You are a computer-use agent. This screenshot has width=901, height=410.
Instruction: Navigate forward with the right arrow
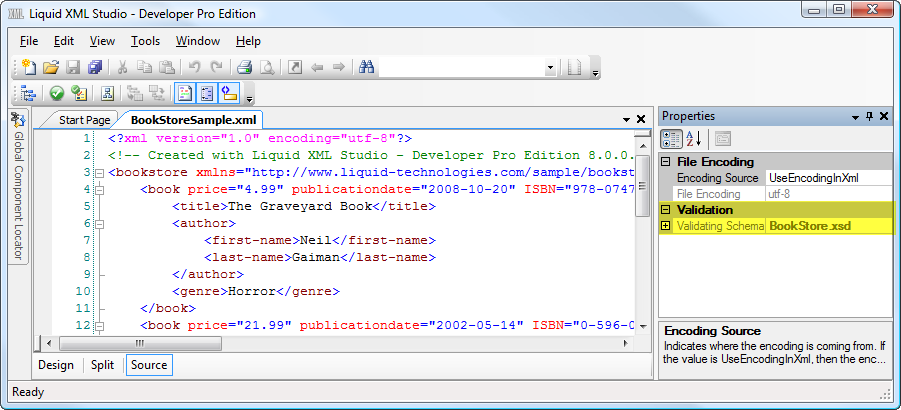338,68
